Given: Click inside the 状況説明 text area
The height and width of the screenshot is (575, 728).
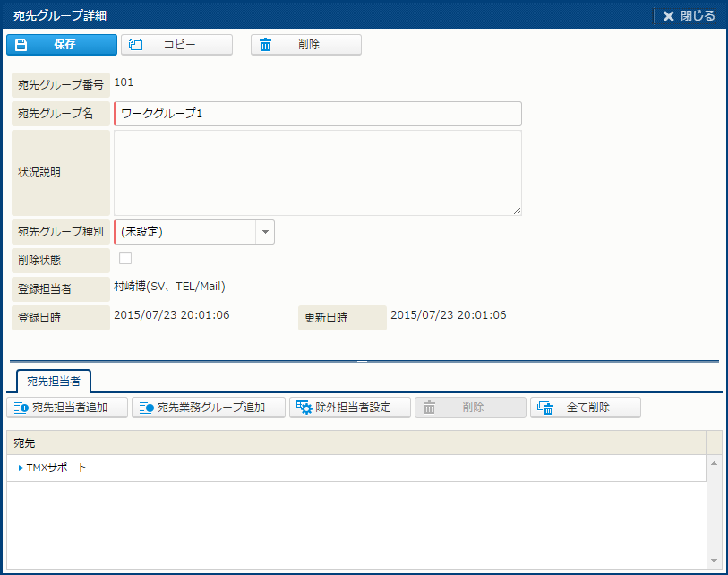Looking at the screenshot, I should [317, 173].
